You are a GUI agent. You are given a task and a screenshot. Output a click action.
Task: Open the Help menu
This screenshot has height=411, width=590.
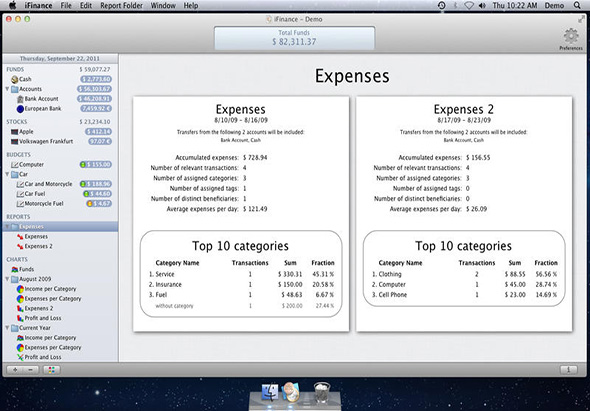tap(191, 6)
